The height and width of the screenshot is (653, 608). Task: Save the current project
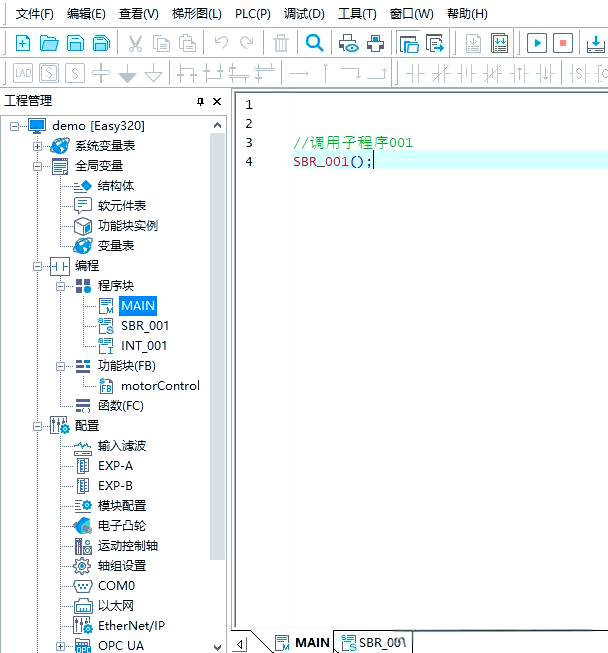point(75,43)
